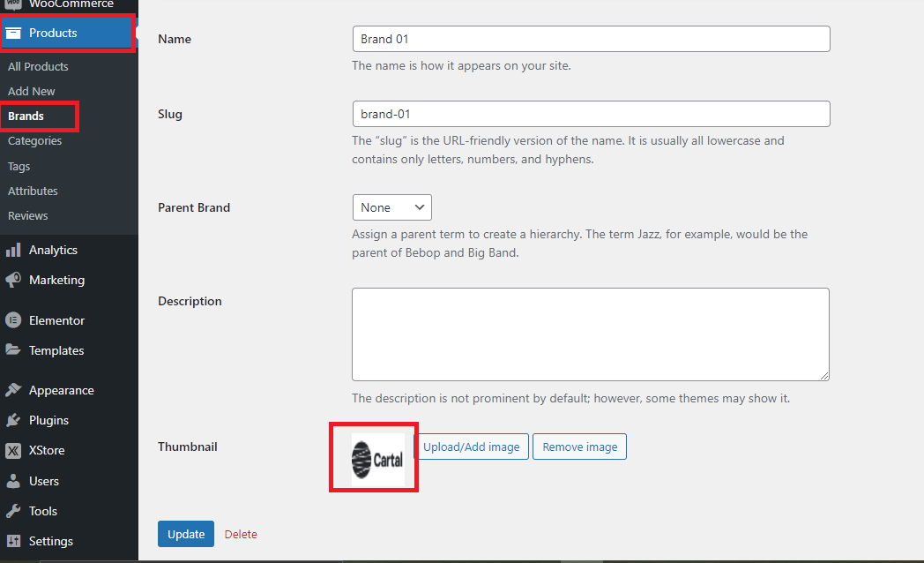This screenshot has height=563, width=924.
Task: Open the Users menu label
Action: [44, 481]
